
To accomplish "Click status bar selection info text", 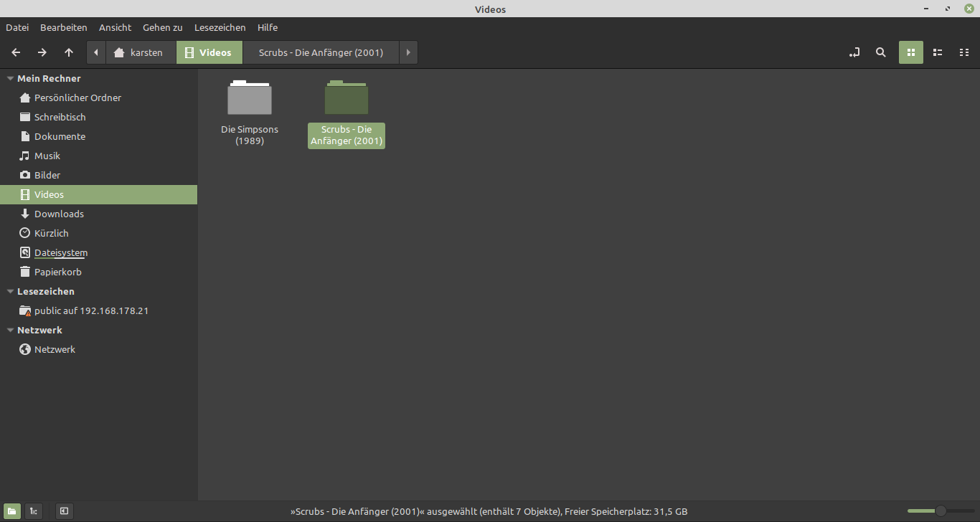I will [x=489, y=511].
